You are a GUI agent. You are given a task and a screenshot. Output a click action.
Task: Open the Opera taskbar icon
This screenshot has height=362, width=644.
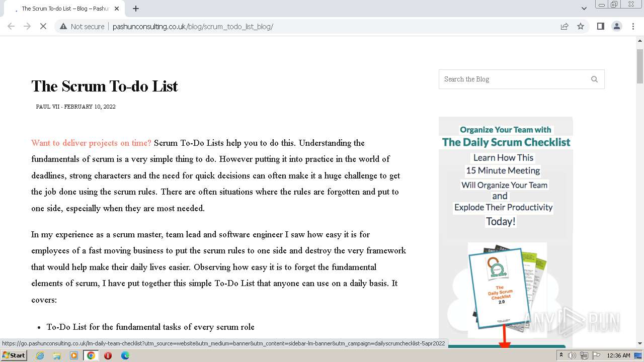click(108, 355)
